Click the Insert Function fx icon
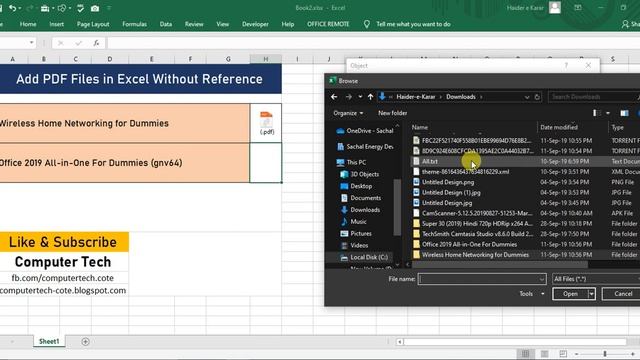The image size is (640, 360). point(96,43)
